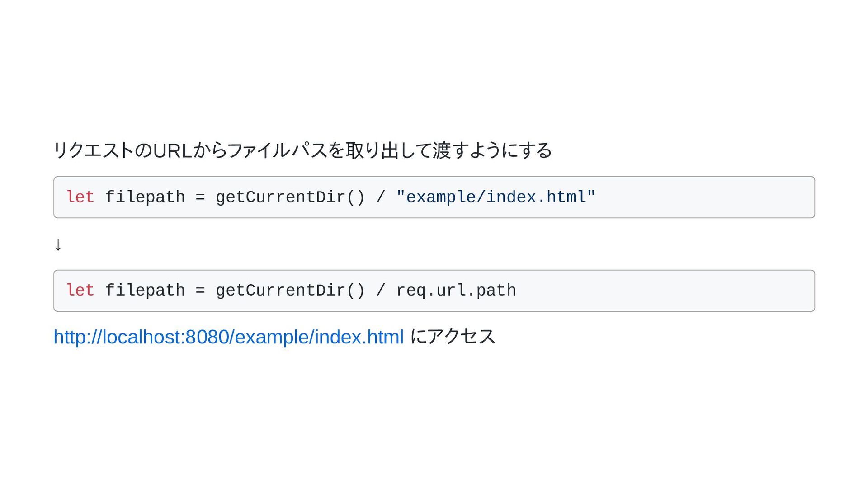
Task: Click 'filepath' variable in first code block
Action: click(x=145, y=197)
